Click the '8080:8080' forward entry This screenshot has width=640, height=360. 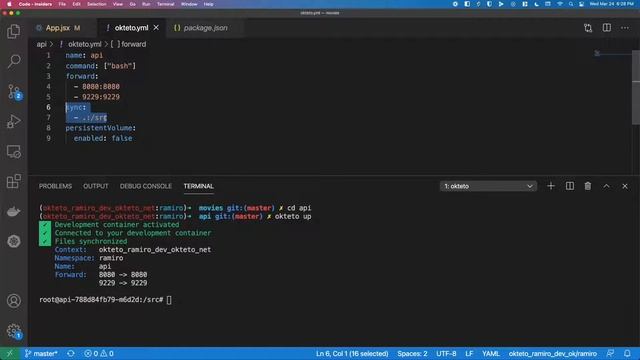click(101, 87)
